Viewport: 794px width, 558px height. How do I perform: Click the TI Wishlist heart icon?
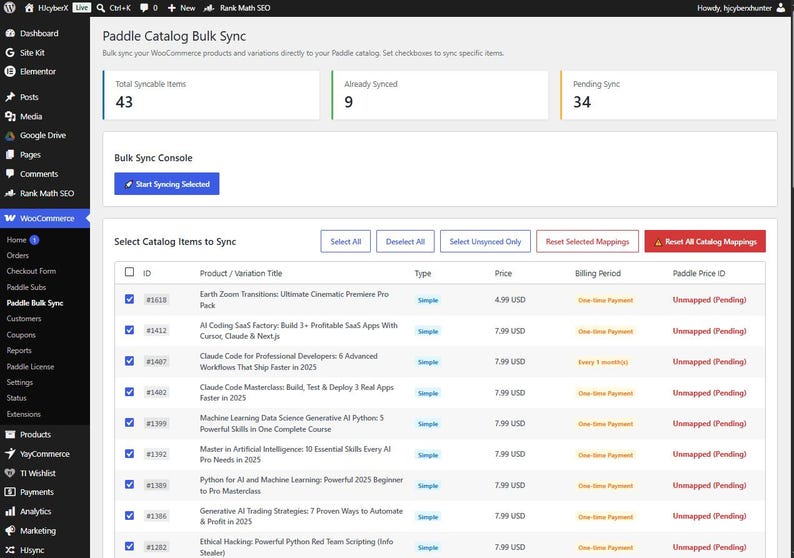tap(10, 473)
